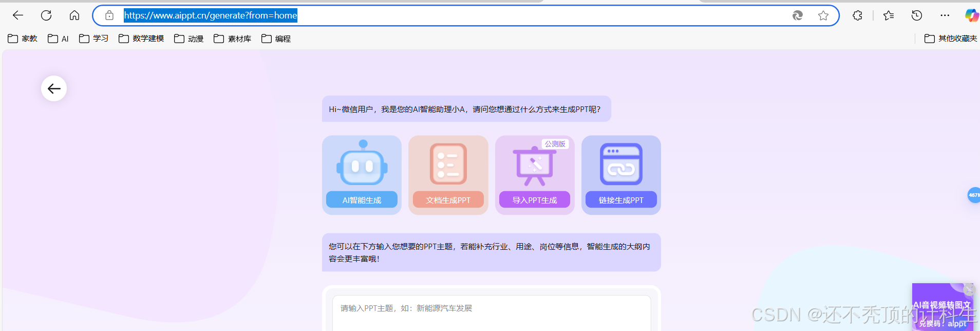980x331 pixels.
Task: Open Edge settings and more menu
Action: (x=945, y=15)
